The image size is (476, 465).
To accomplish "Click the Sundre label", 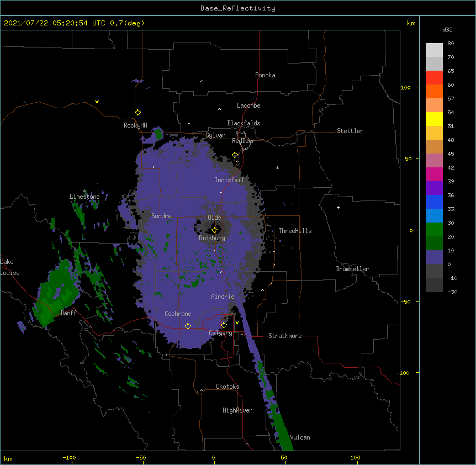I will point(161,216).
